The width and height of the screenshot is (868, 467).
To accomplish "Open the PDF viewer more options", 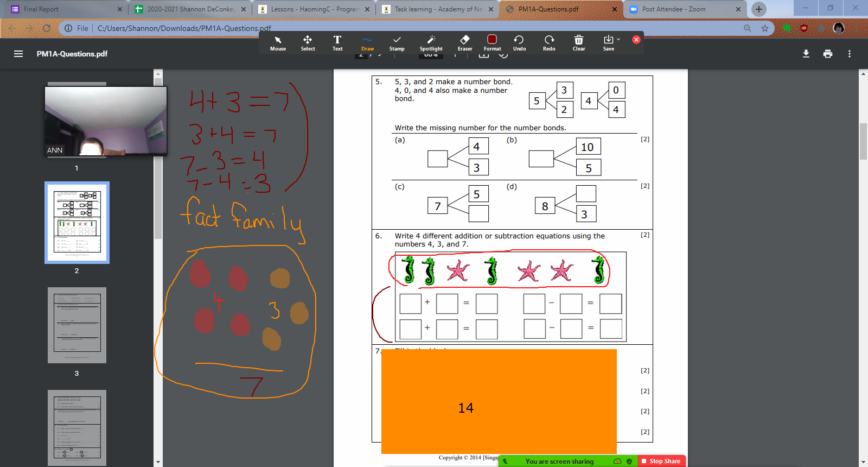I will (x=850, y=54).
